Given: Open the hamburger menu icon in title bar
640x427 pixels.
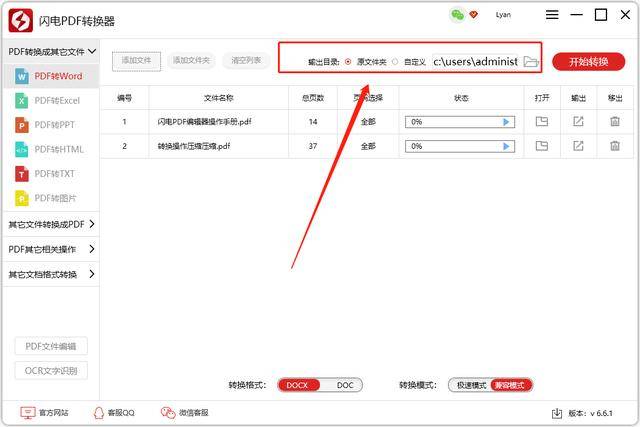Looking at the screenshot, I should (552, 15).
